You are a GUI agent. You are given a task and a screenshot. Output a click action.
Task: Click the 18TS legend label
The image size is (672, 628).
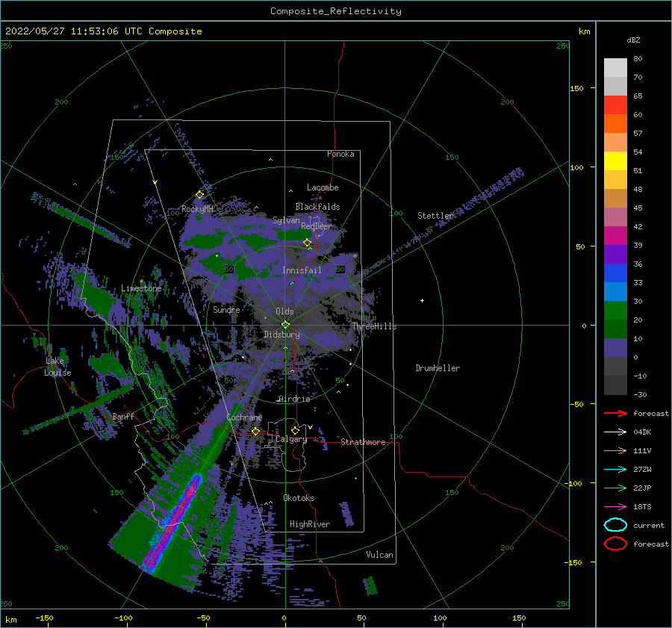pos(642,507)
